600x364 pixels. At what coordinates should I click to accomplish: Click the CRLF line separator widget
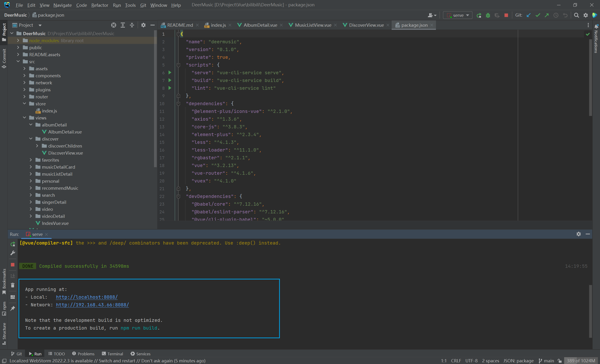(456, 361)
